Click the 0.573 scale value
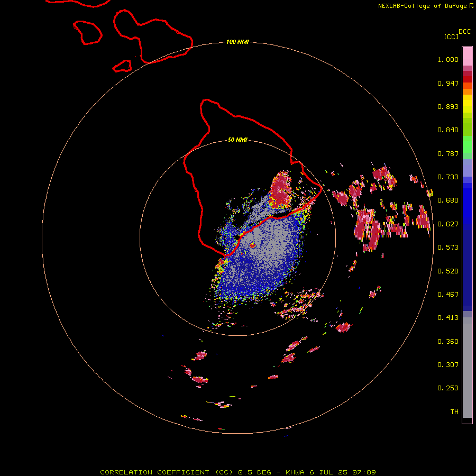This screenshot has height=476, width=476. [x=448, y=248]
